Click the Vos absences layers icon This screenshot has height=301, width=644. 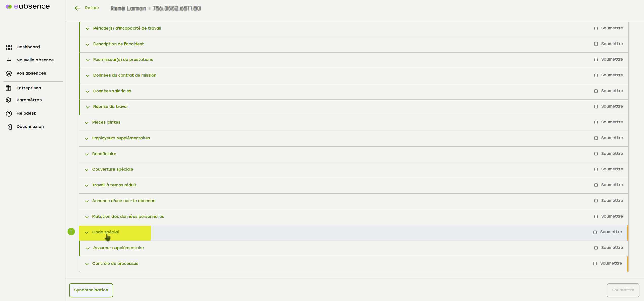(x=9, y=73)
